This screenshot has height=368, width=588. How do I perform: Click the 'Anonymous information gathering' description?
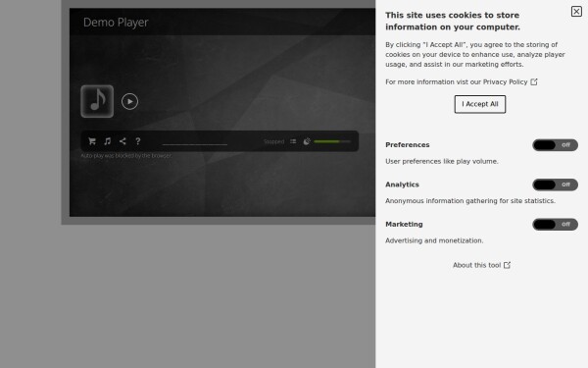click(x=470, y=201)
